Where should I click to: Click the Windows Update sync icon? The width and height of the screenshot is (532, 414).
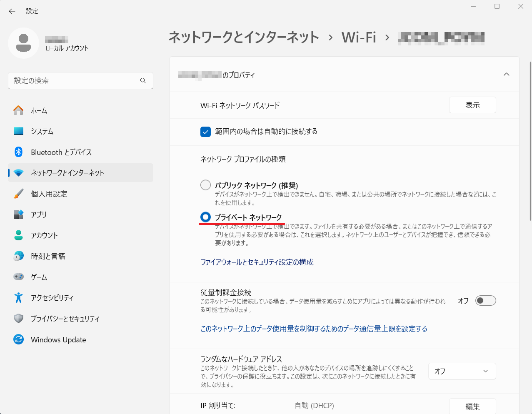coord(18,339)
